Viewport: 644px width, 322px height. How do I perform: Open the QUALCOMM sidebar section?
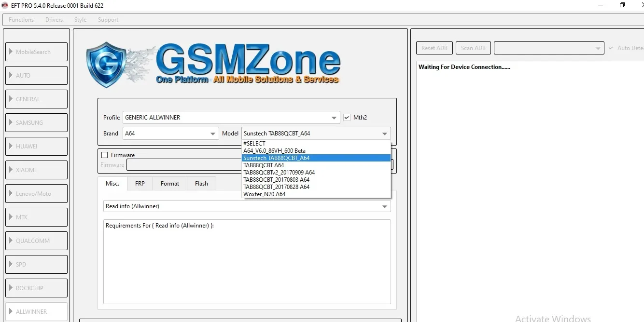point(36,241)
